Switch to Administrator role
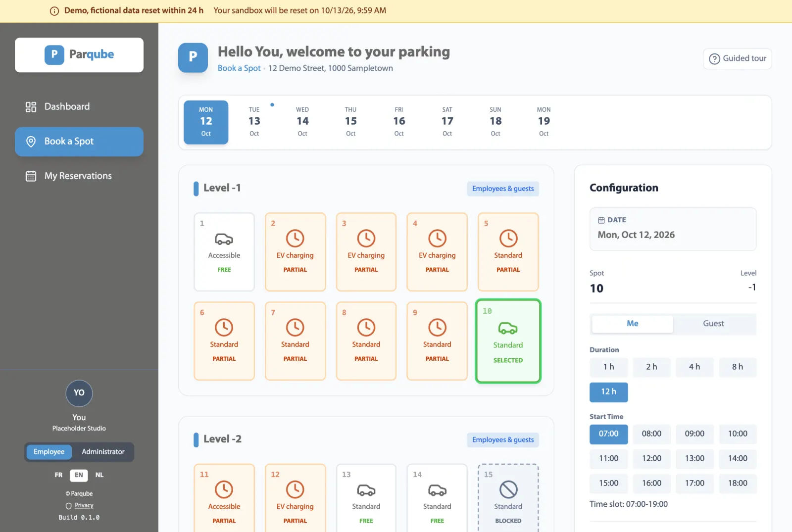The image size is (792, 532). 103,452
